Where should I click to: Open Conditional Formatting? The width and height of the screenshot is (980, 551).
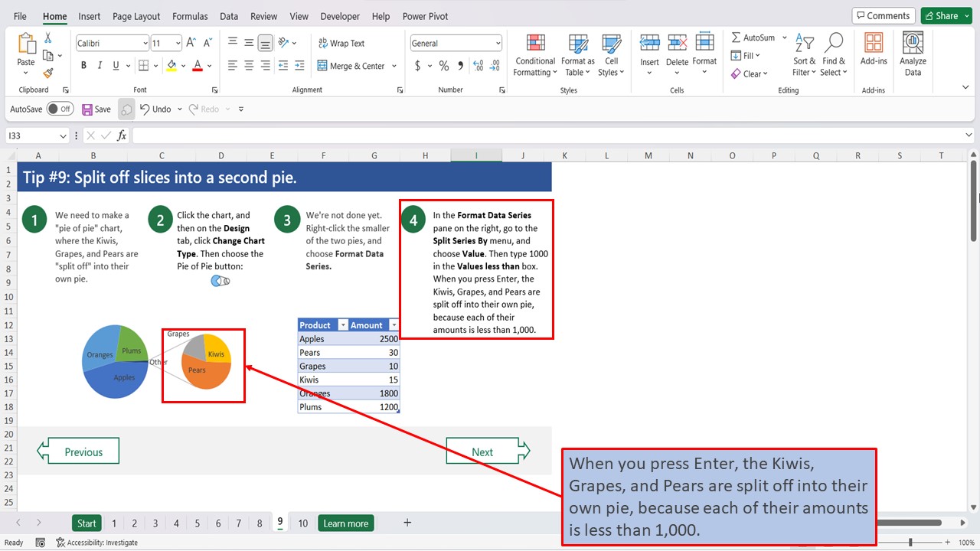click(535, 55)
